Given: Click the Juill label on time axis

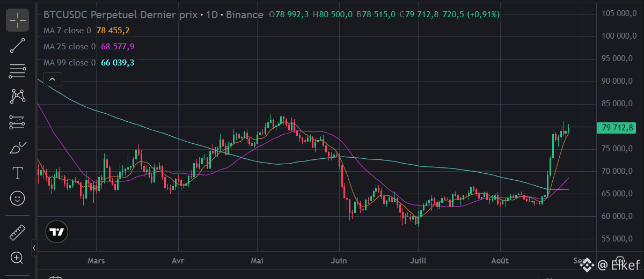Looking at the screenshot, I should pyautogui.click(x=418, y=261).
